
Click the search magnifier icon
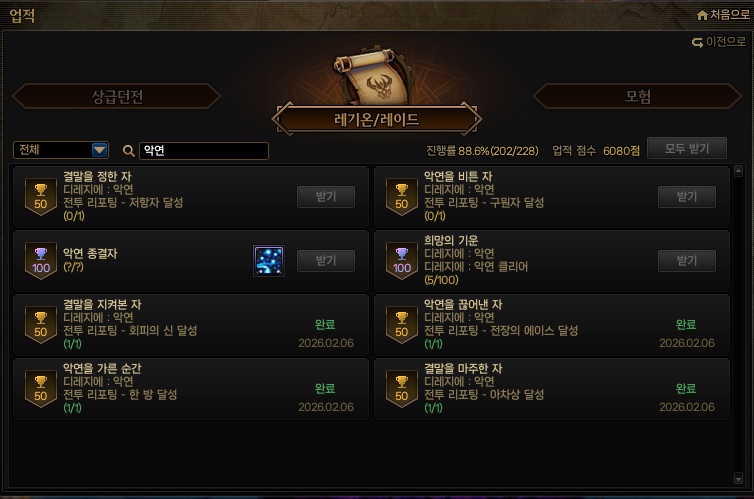coord(128,151)
